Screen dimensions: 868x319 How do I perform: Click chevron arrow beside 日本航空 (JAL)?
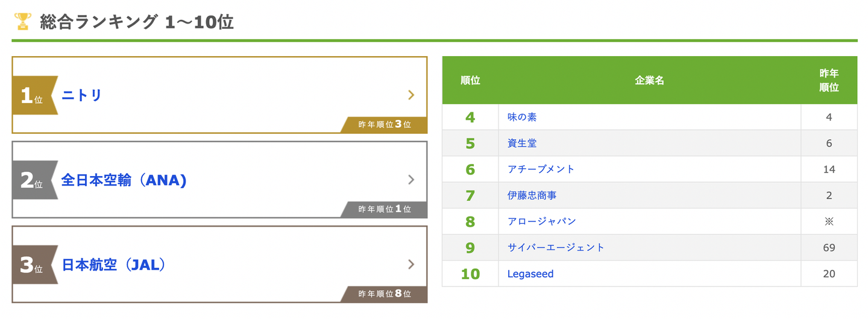click(411, 264)
